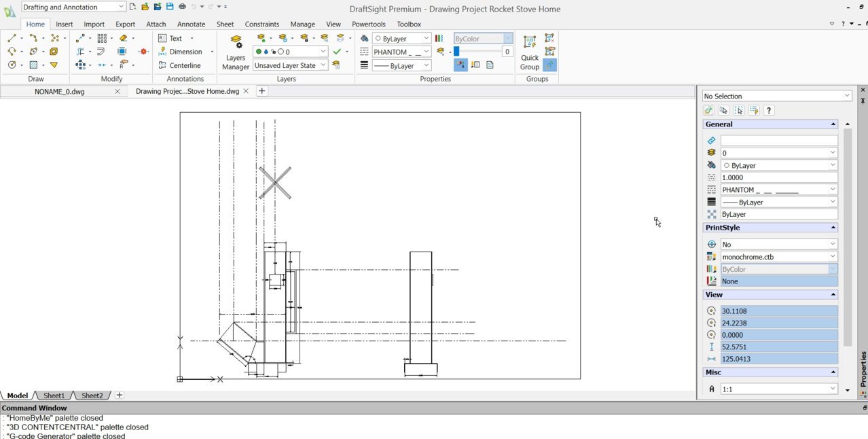Image resolution: width=868 pixels, height=439 pixels.
Task: Click the Explode tool icon
Action: point(143,52)
